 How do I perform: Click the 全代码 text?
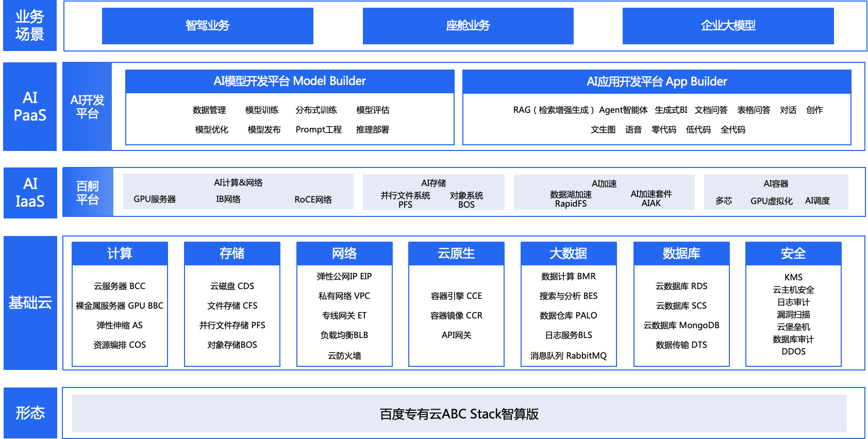tap(733, 130)
